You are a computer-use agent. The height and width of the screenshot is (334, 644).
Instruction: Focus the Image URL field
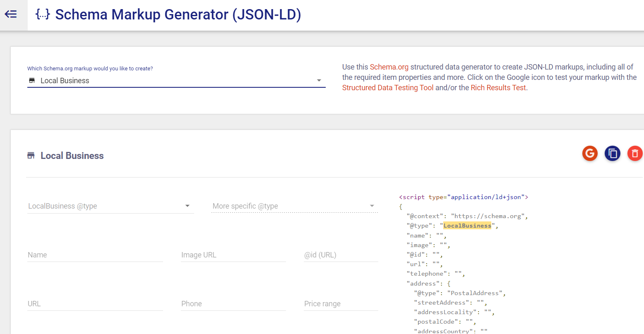[233, 255]
